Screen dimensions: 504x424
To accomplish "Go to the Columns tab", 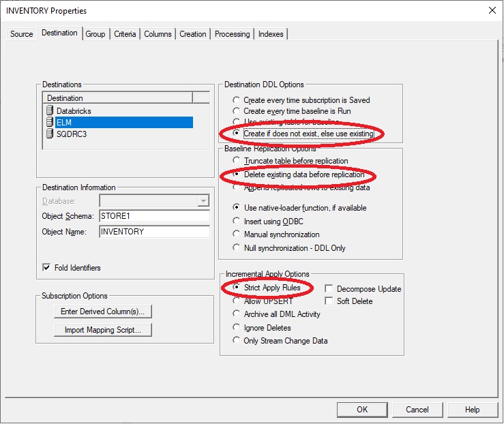I will pyautogui.click(x=158, y=34).
